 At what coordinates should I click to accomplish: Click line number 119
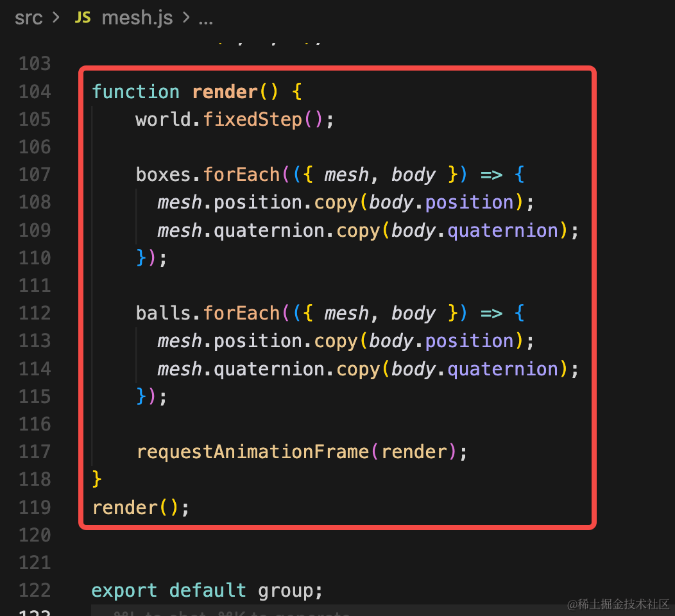[35, 508]
